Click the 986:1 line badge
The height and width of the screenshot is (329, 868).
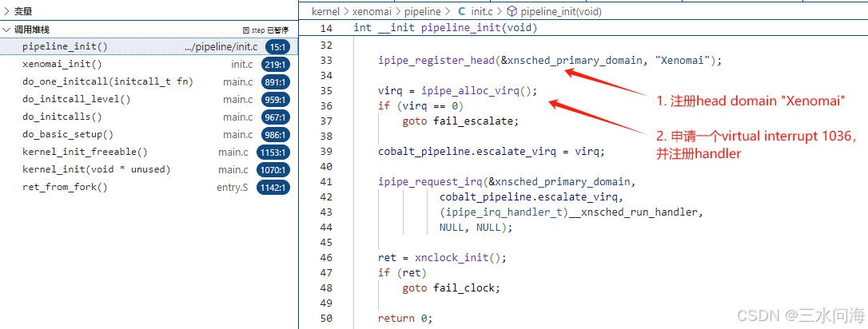(x=276, y=135)
